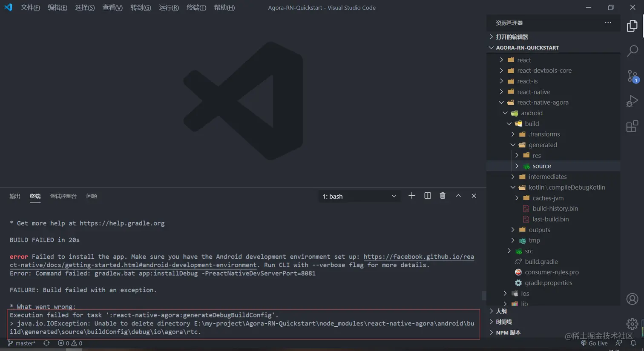The width and height of the screenshot is (644, 351).
Task: Expand the react-devtools-core folder
Action: [x=553, y=71]
